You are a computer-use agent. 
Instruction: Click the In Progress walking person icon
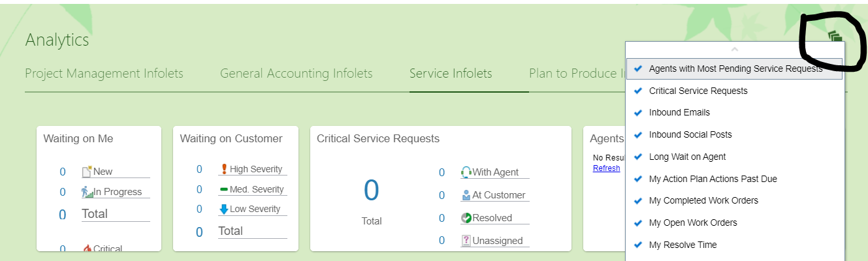(88, 192)
